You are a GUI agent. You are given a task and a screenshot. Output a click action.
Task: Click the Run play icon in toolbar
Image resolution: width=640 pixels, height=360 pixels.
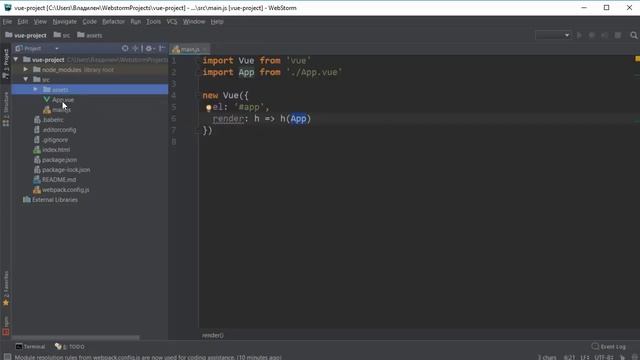pos(579,36)
